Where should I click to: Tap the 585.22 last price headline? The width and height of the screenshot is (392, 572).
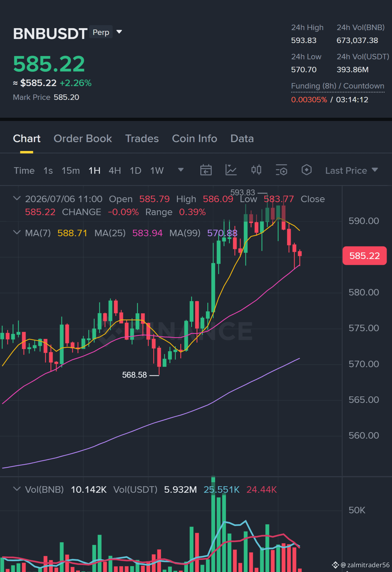point(49,64)
